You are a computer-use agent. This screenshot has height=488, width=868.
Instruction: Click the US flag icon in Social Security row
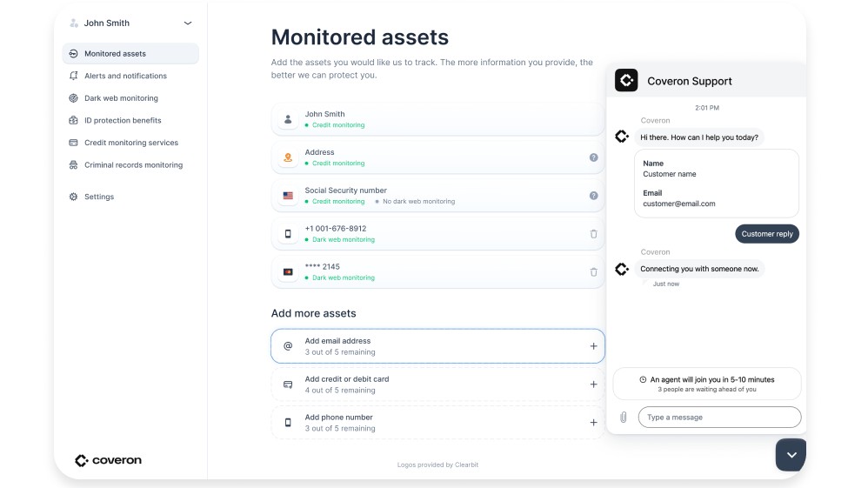(x=288, y=196)
